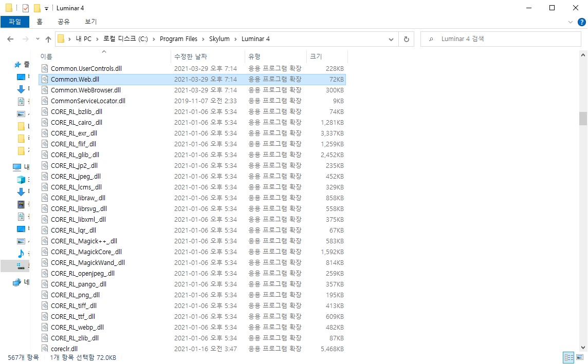The width and height of the screenshot is (588, 364).
Task: Select the CORE_RL_zlib_.dll file
Action: 192,338
